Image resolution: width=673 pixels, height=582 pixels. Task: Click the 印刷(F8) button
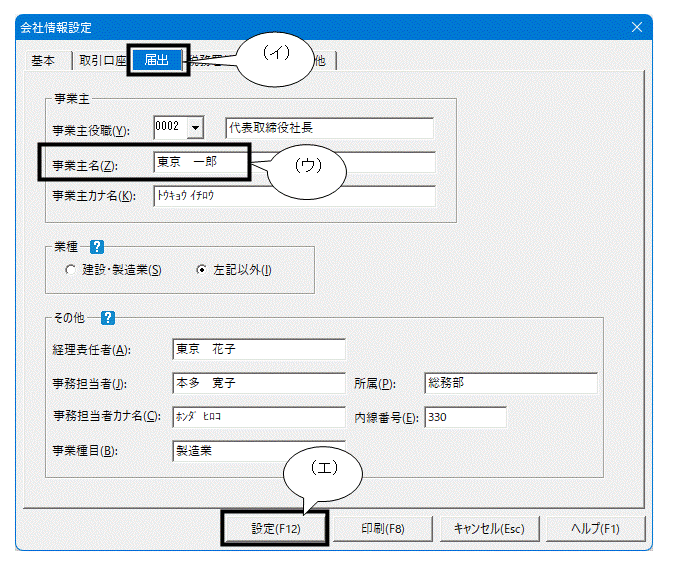(x=383, y=529)
